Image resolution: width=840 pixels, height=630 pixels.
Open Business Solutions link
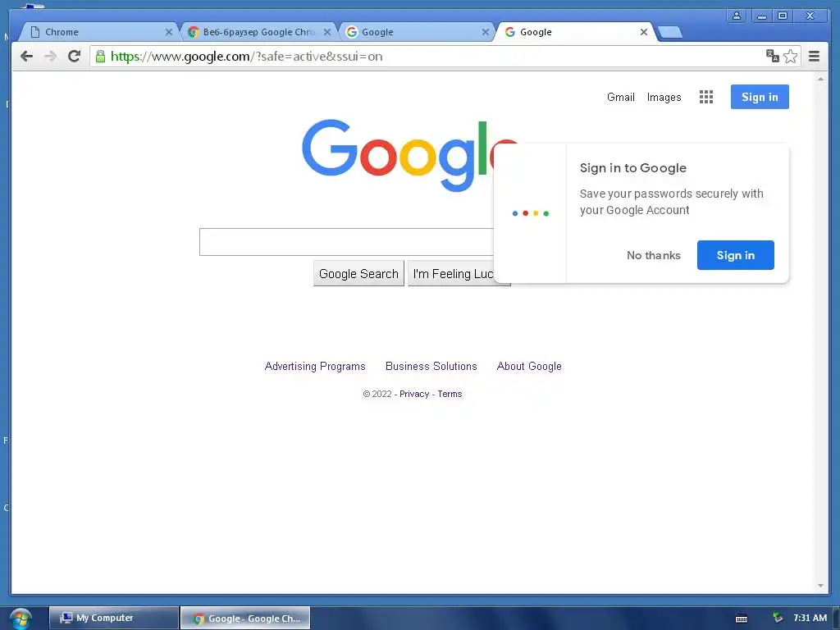tap(431, 367)
